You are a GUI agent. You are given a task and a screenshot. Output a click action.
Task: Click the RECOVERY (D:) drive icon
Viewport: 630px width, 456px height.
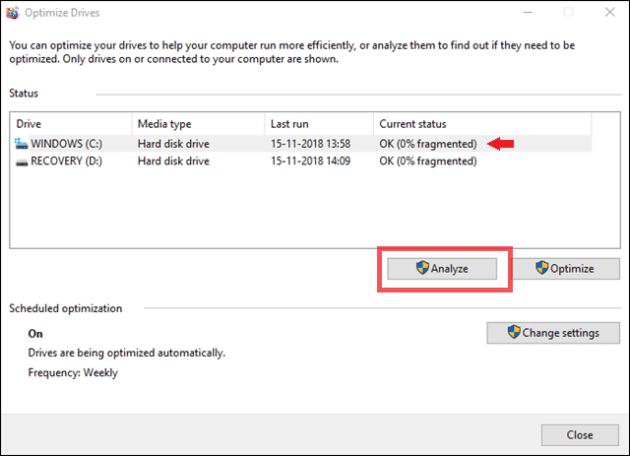point(21,162)
